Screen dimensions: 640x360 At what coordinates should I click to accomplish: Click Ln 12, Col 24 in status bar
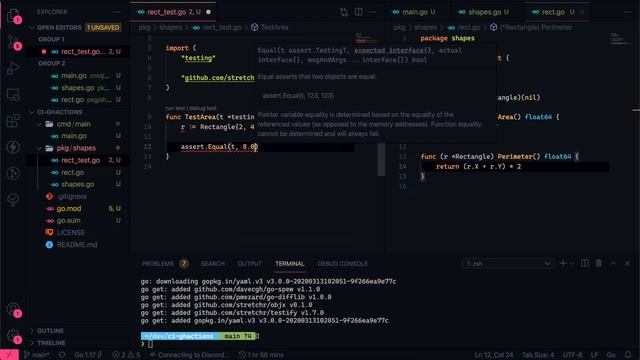tap(493, 355)
